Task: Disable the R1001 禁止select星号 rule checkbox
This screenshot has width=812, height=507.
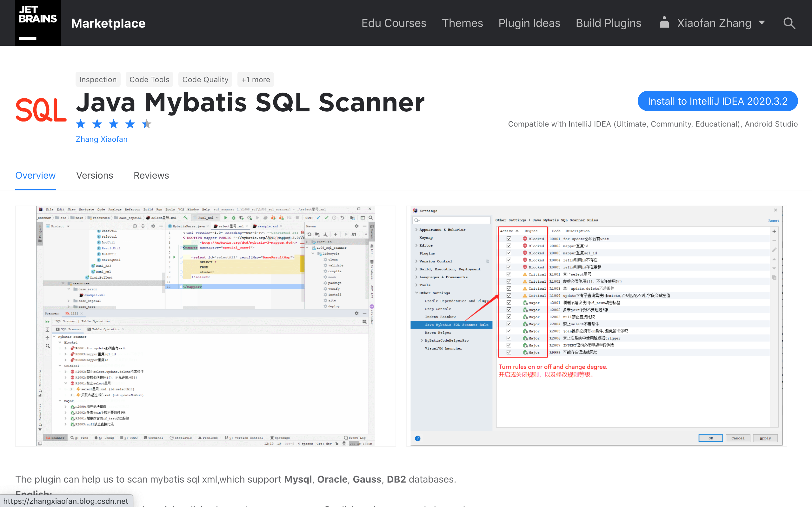Action: point(509,274)
